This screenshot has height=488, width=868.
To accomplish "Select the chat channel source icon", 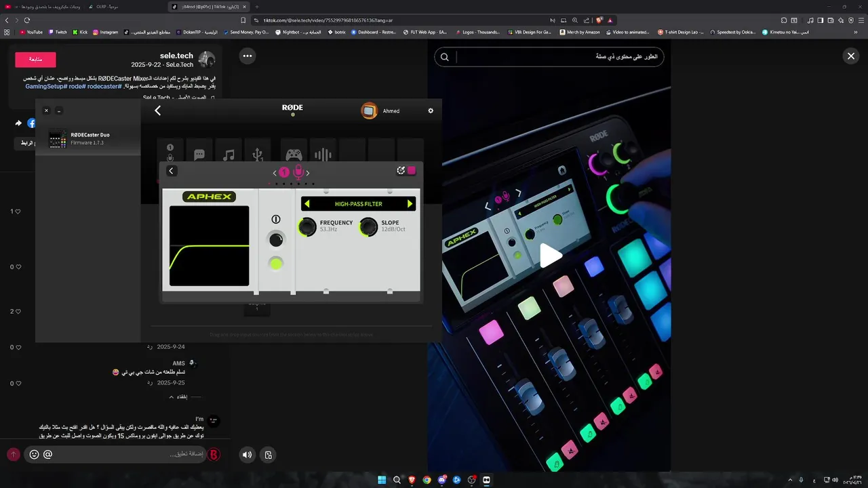I will 199,155.
